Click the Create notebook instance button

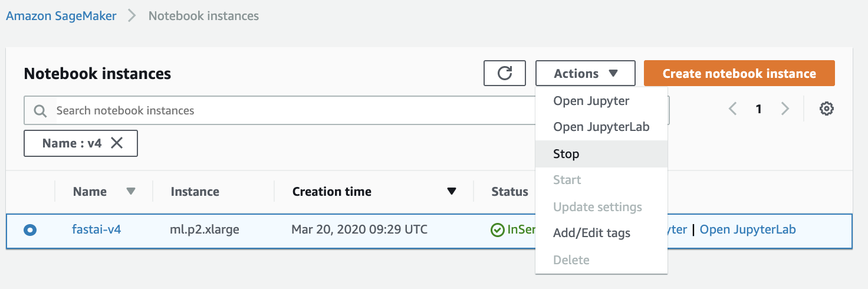pyautogui.click(x=739, y=73)
